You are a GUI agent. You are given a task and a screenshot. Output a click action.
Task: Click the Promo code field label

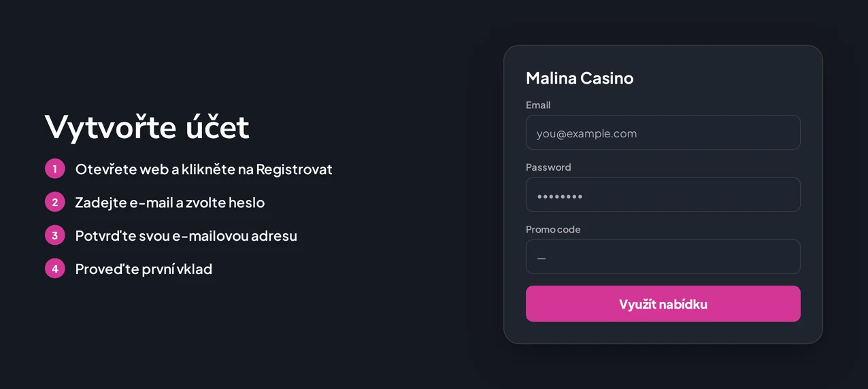(553, 229)
